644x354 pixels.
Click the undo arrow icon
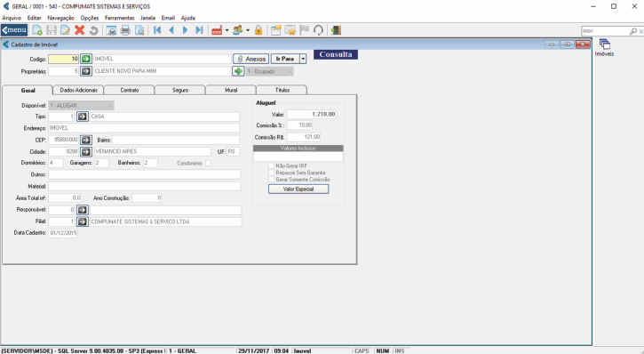[x=93, y=30]
